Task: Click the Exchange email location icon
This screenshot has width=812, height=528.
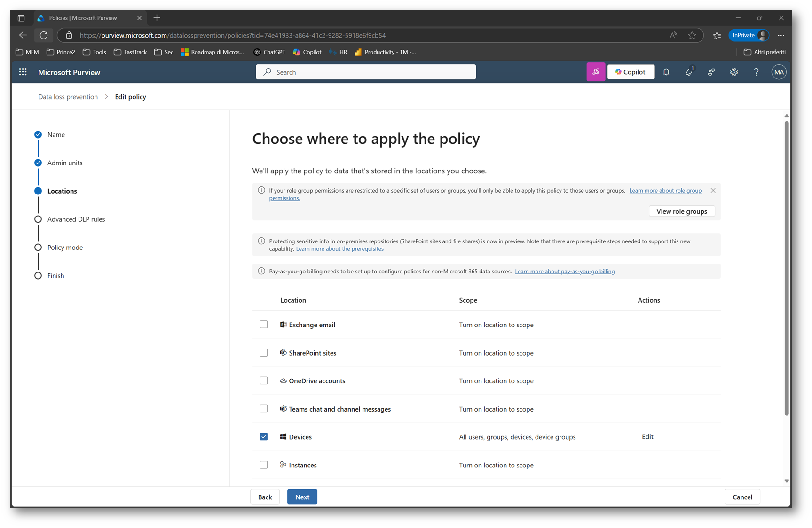Action: tap(283, 325)
